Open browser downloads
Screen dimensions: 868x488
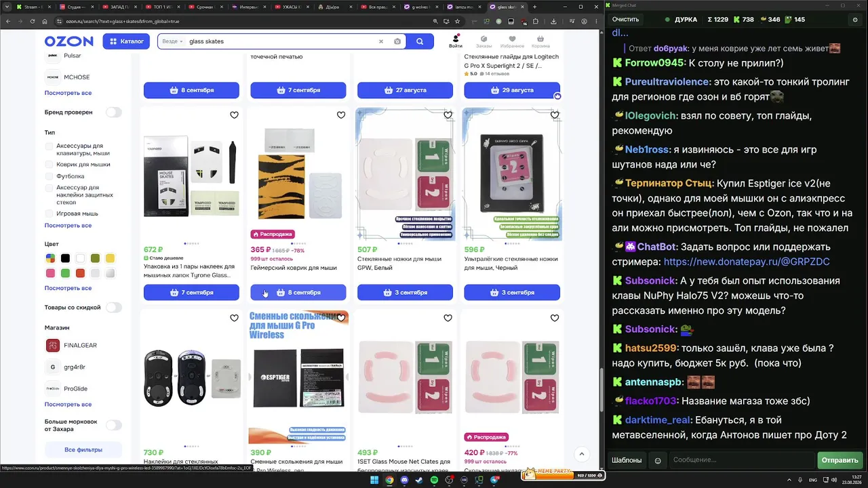pos(554,21)
